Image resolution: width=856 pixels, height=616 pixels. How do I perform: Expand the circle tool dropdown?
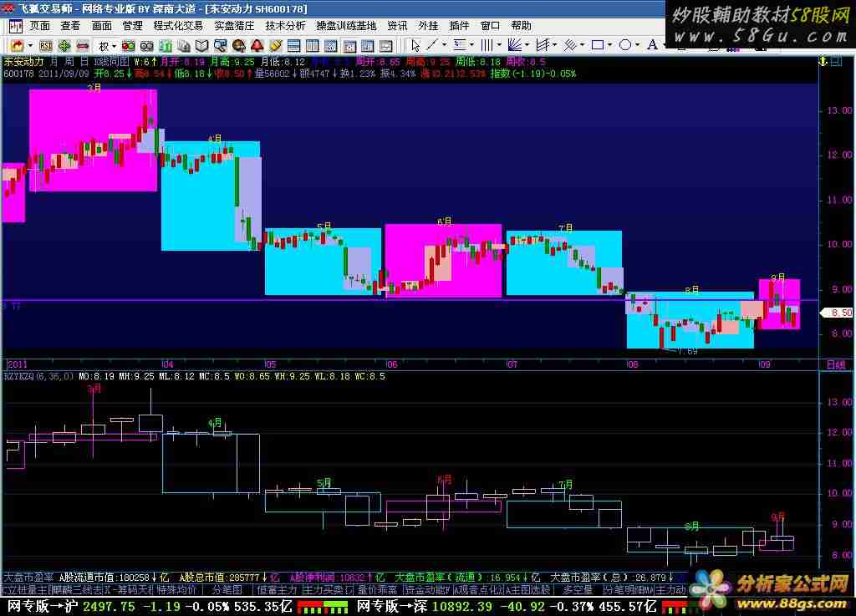coord(637,45)
